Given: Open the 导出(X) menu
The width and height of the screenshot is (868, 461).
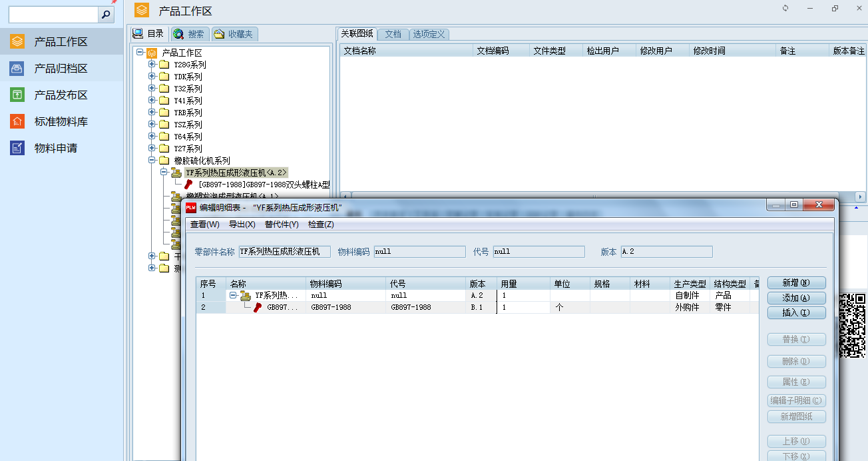Looking at the screenshot, I should 242,225.
